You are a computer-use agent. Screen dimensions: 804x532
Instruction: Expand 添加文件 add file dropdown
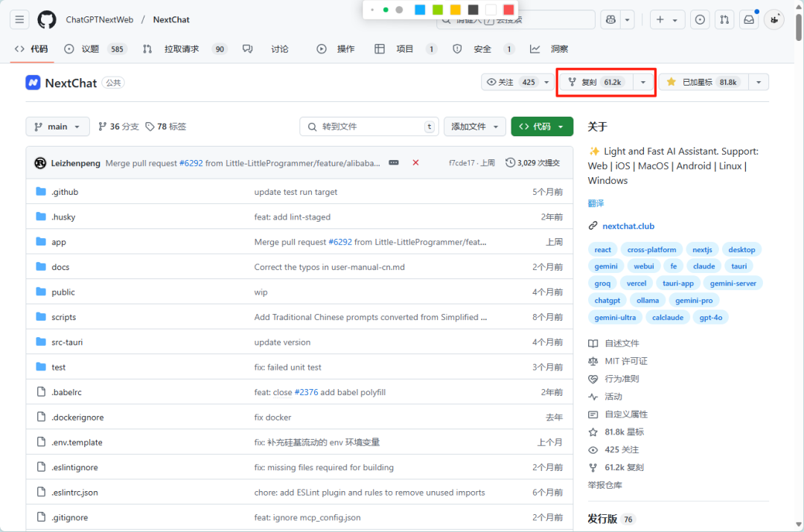coord(475,126)
